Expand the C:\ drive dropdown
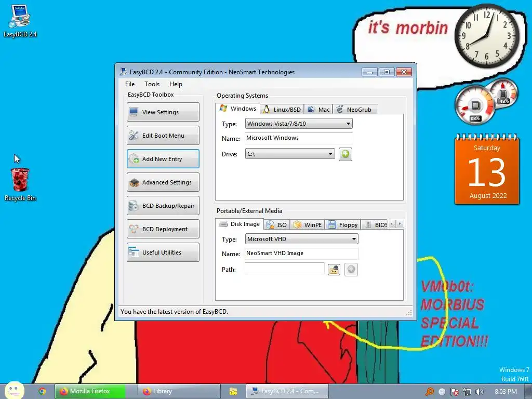Image resolution: width=532 pixels, height=399 pixels. click(x=290, y=154)
